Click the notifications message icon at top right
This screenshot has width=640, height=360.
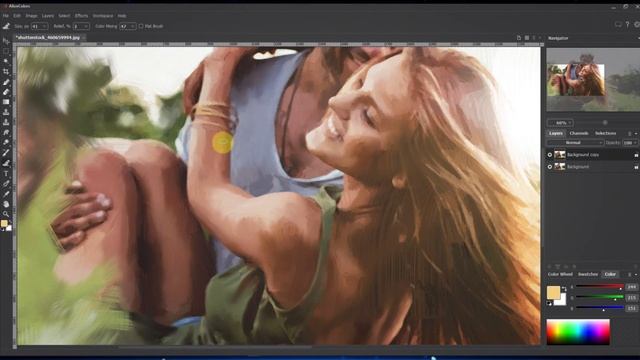tap(618, 25)
